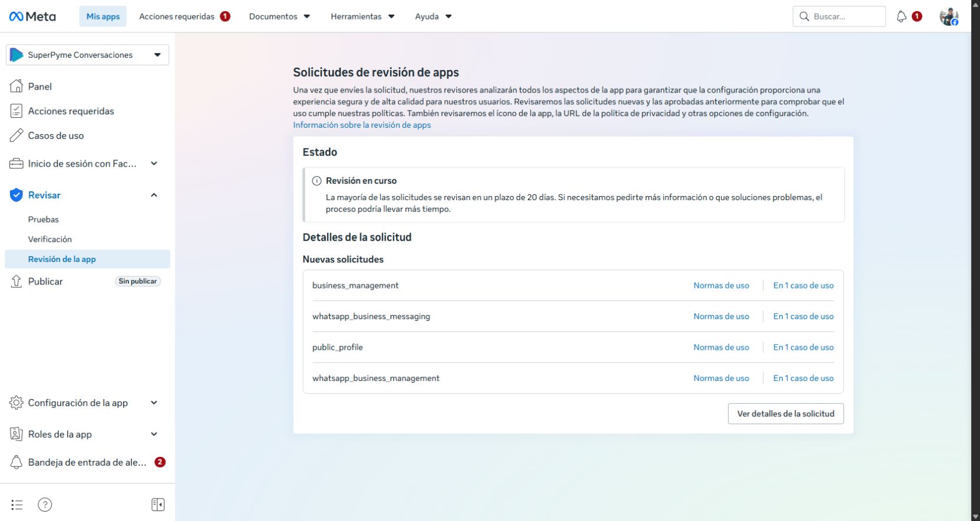Click the Sin publicar status badge
The image size is (980, 521).
[138, 281]
